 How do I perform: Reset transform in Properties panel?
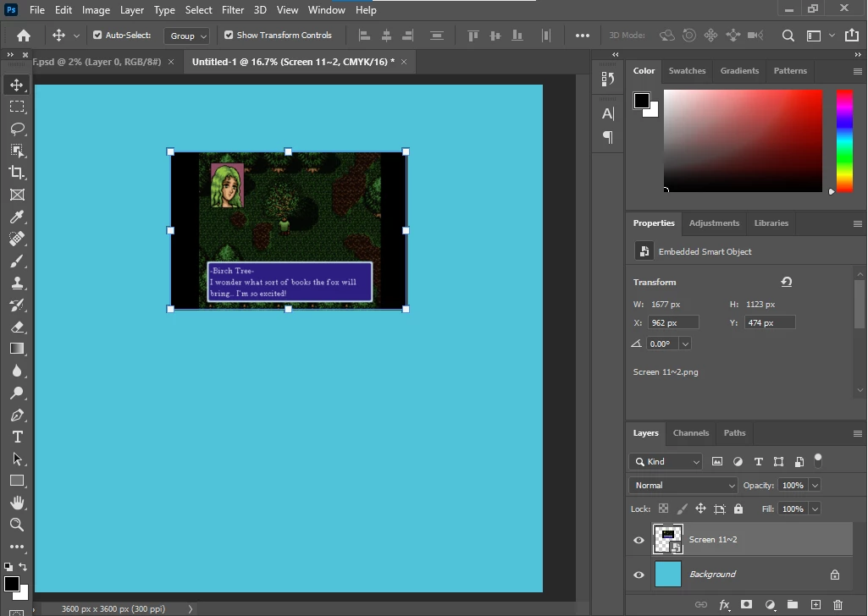[787, 282]
